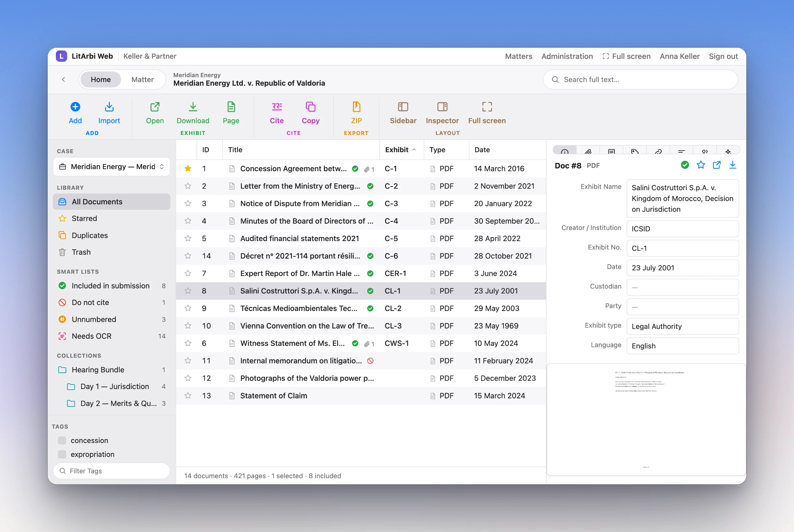Toggle included-in-submission checkmark for Doc #8
The width and height of the screenshot is (794, 532).
point(685,165)
